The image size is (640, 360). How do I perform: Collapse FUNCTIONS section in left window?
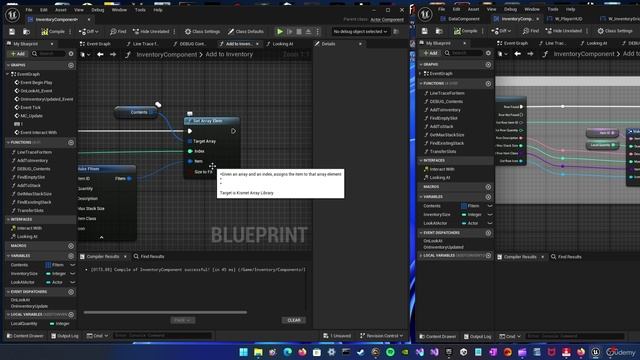point(8,142)
